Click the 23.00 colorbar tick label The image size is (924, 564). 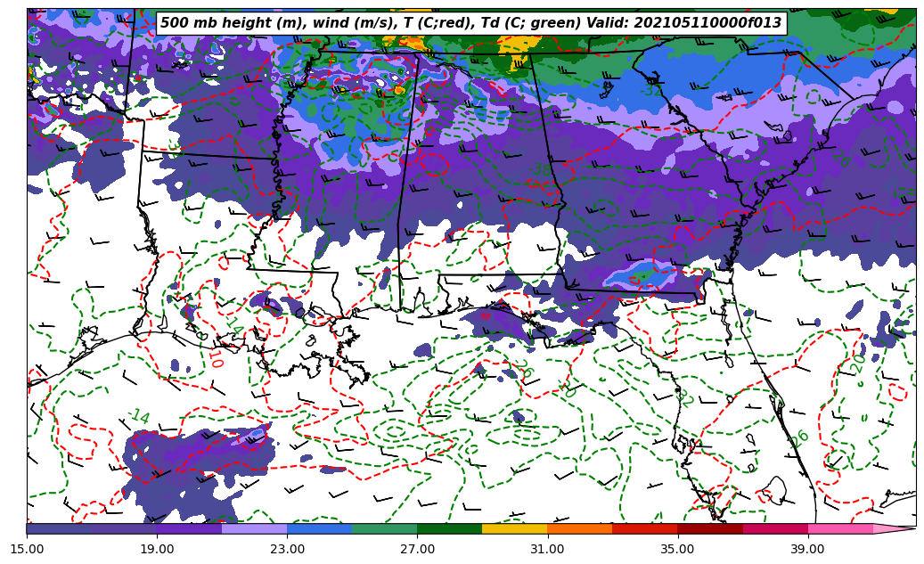[x=288, y=549]
